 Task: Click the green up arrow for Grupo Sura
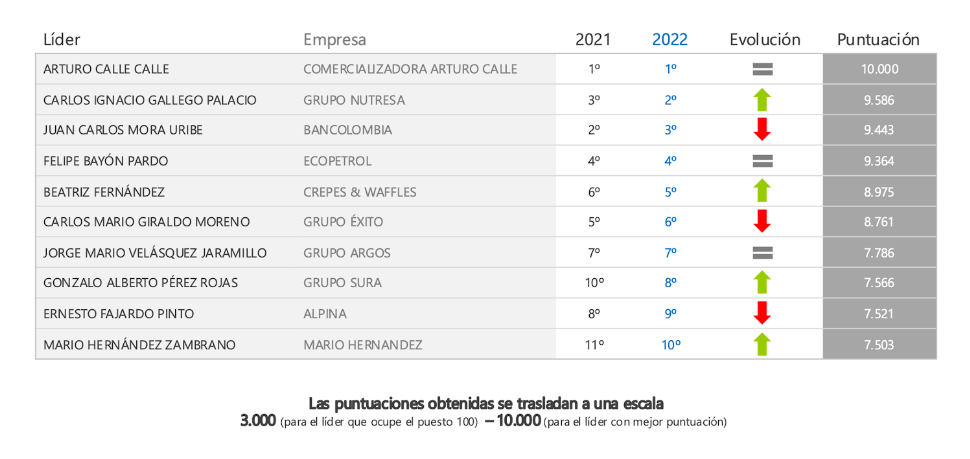(x=763, y=283)
